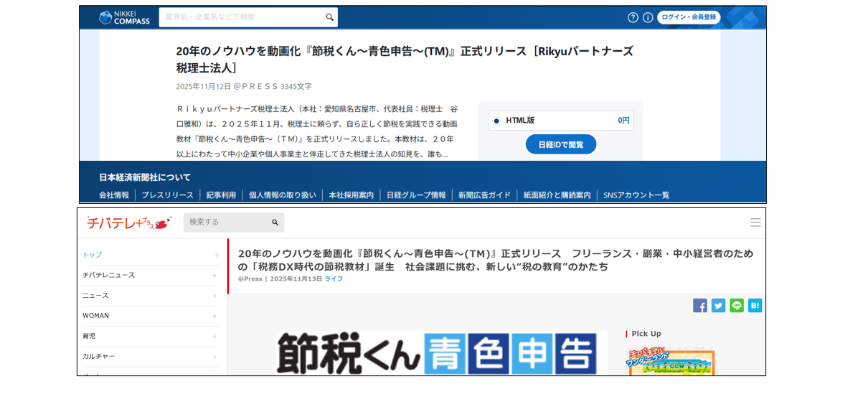Select the HTML版 0円 option
The width and height of the screenshot is (868, 417).
point(561,121)
